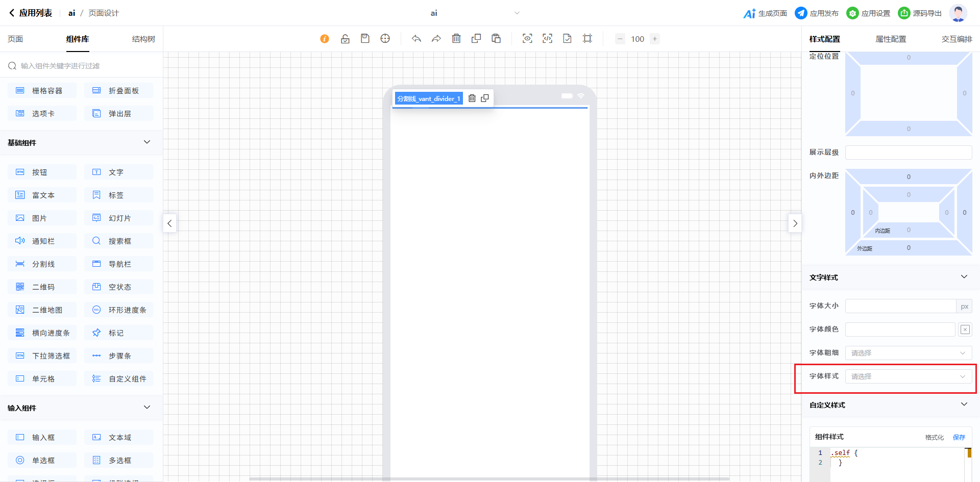Increase zoom with the plus button
The image size is (980, 482).
655,39
